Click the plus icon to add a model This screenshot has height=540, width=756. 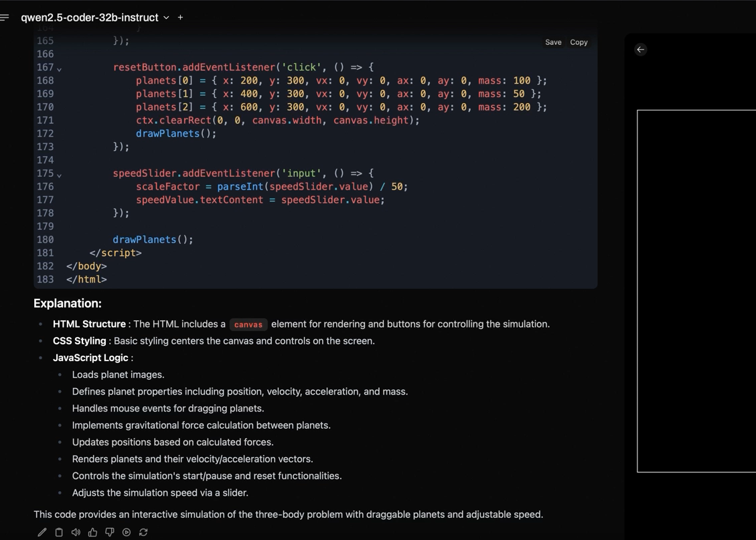pyautogui.click(x=180, y=17)
